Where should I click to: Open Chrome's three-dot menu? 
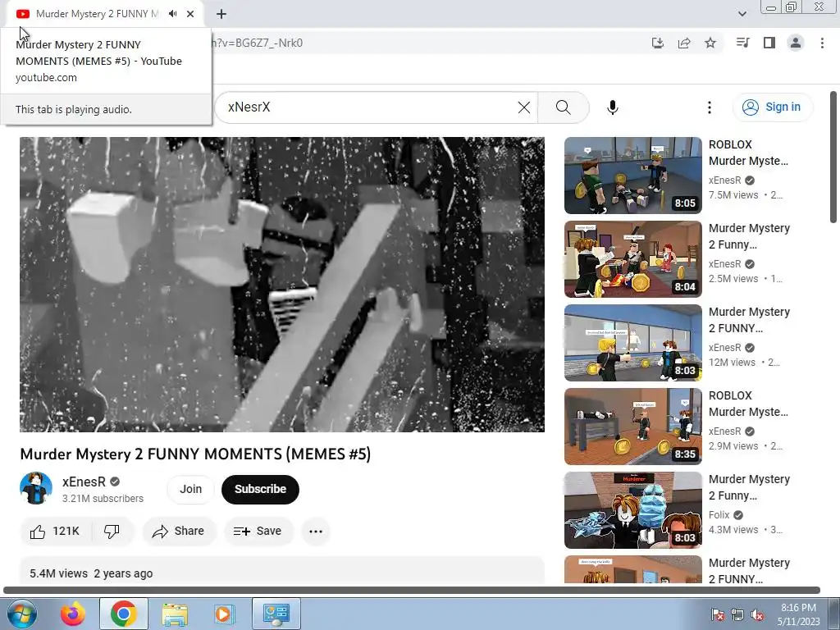tap(822, 43)
